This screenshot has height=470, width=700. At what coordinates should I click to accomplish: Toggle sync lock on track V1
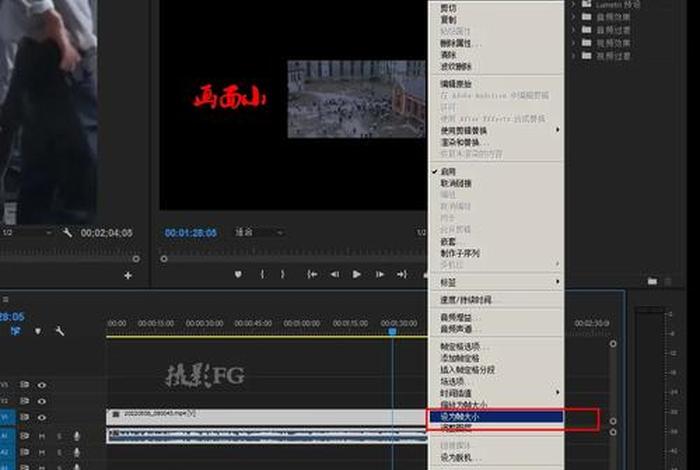pyautogui.click(x=24, y=417)
